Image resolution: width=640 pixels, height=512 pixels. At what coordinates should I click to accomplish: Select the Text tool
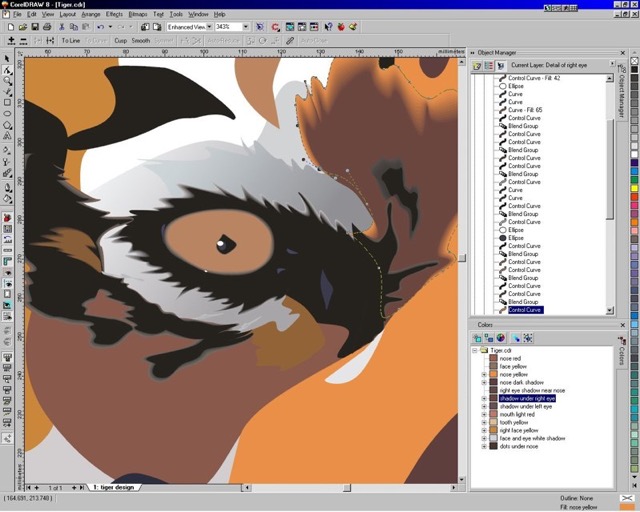click(7, 136)
